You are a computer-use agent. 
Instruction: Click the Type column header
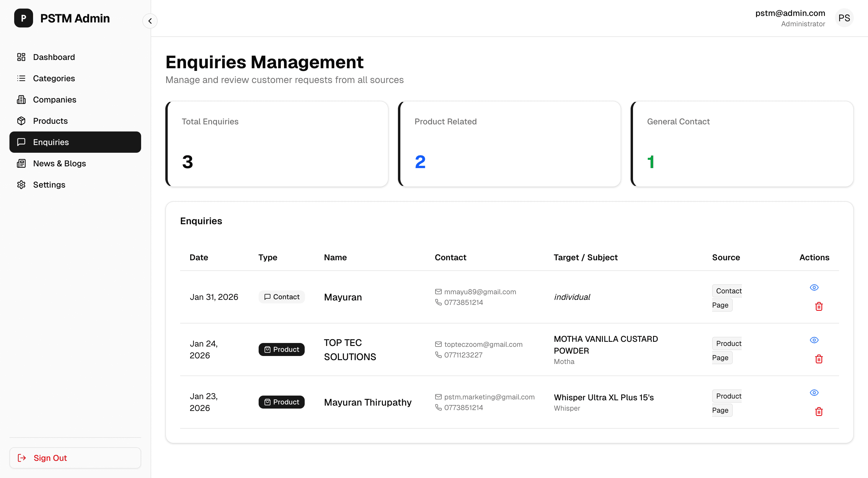click(x=267, y=257)
